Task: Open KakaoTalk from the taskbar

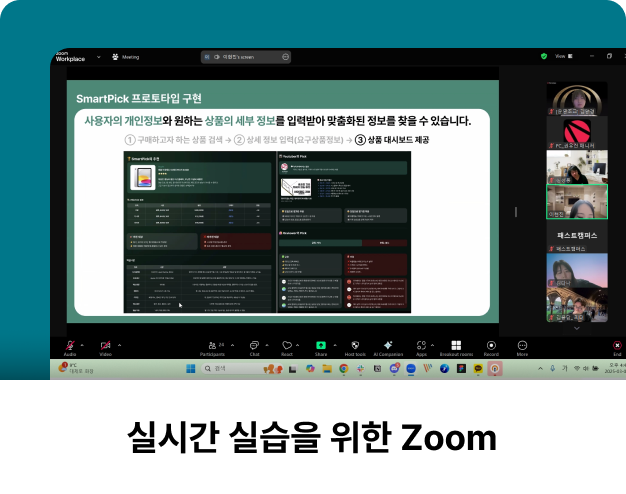Action: point(478,369)
